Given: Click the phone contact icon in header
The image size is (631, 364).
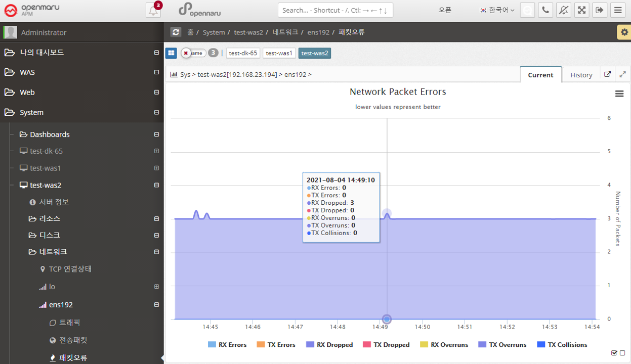Looking at the screenshot, I should coord(545,10).
